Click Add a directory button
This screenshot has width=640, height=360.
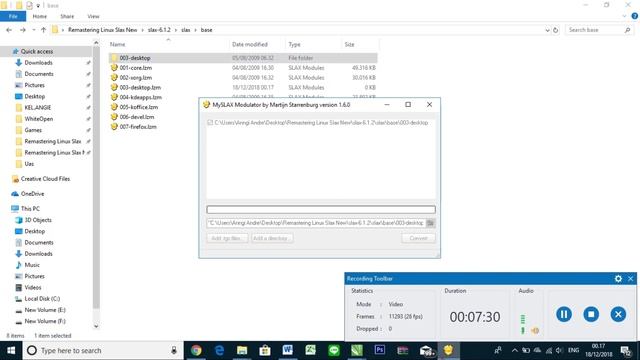coord(271,238)
